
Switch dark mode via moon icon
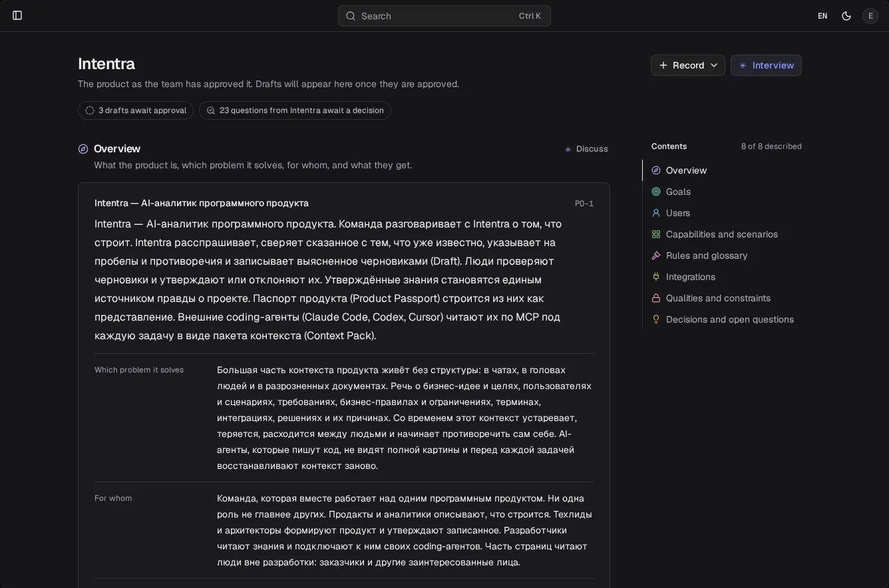pos(846,16)
